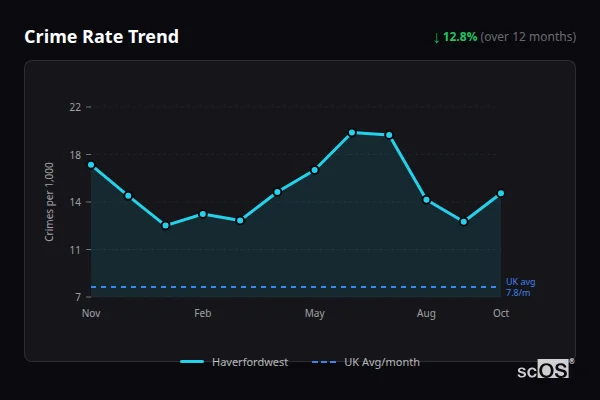Click the November data point on the line
Screen dimensions: 600x400
[91, 165]
